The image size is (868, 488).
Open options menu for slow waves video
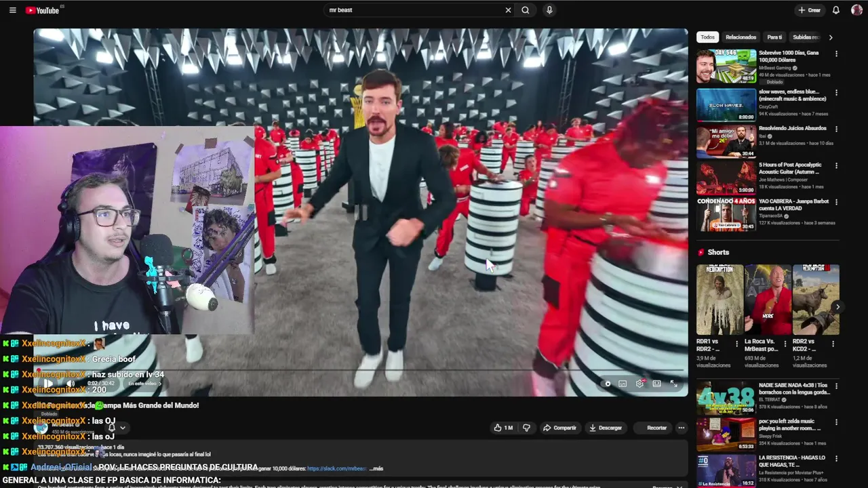pyautogui.click(x=836, y=93)
